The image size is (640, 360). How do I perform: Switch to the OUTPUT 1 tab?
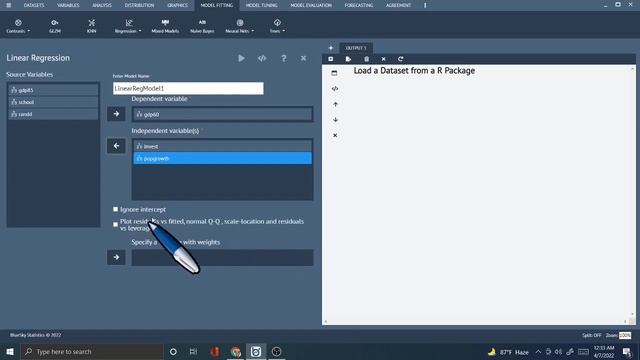tap(356, 48)
